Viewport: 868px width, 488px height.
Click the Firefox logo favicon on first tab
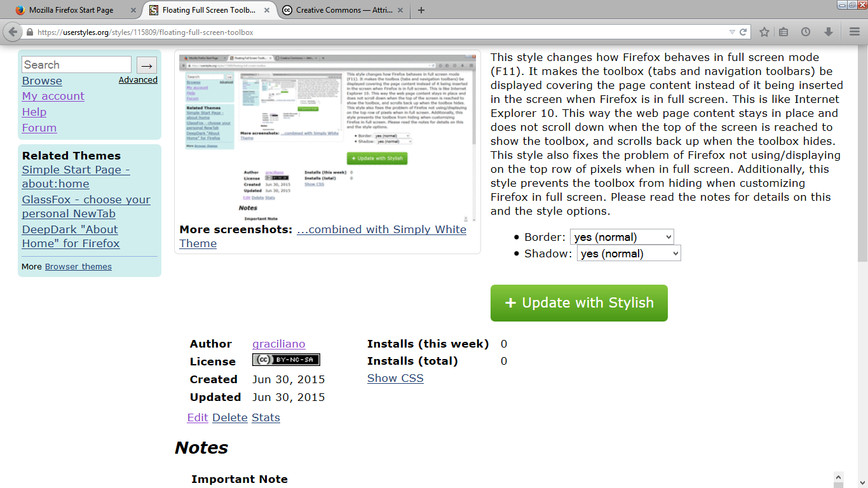20,10
